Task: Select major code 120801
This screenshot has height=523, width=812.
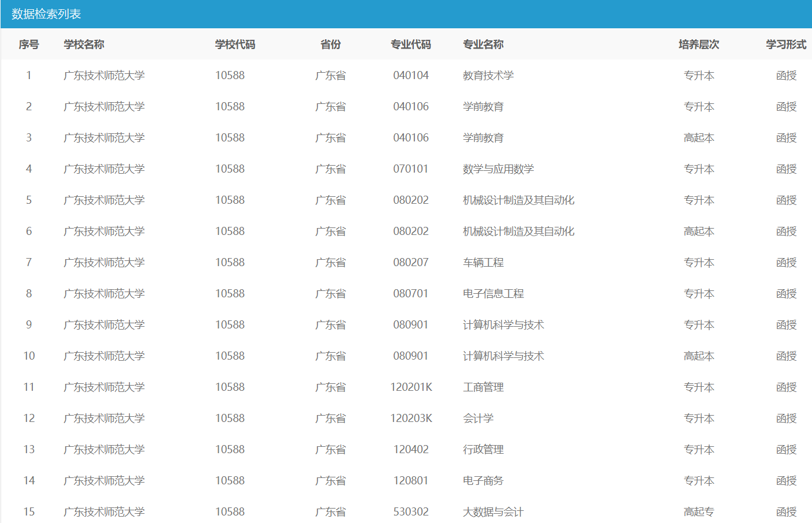Action: coord(411,481)
